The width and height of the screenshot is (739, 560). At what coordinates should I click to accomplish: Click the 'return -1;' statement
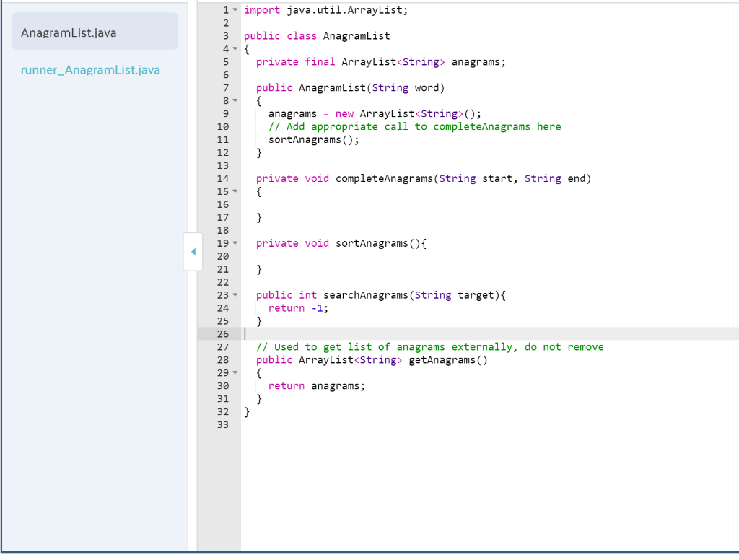(x=298, y=308)
